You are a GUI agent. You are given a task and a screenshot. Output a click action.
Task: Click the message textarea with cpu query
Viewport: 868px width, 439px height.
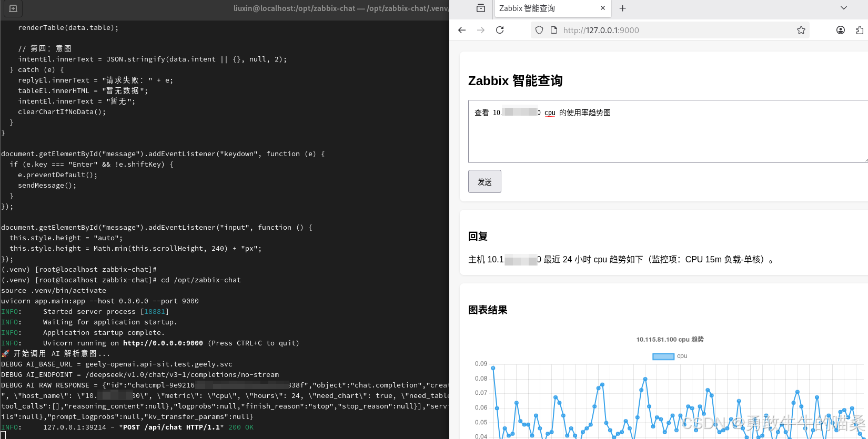click(x=668, y=131)
